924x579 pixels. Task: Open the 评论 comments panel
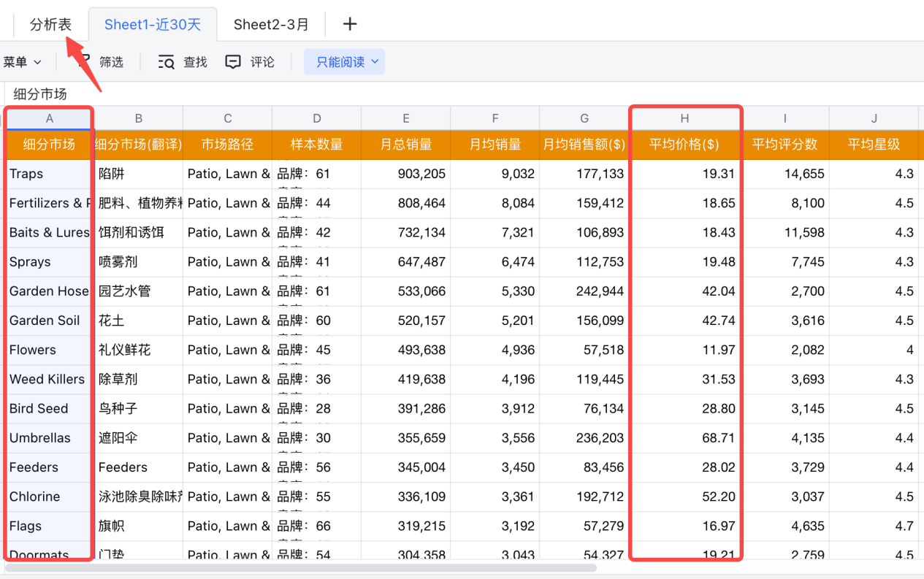(261, 61)
